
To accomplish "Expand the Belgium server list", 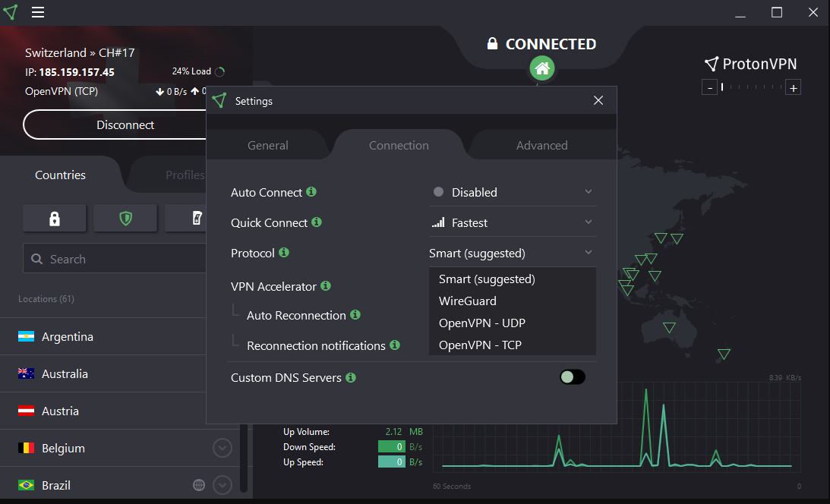I will [222, 448].
